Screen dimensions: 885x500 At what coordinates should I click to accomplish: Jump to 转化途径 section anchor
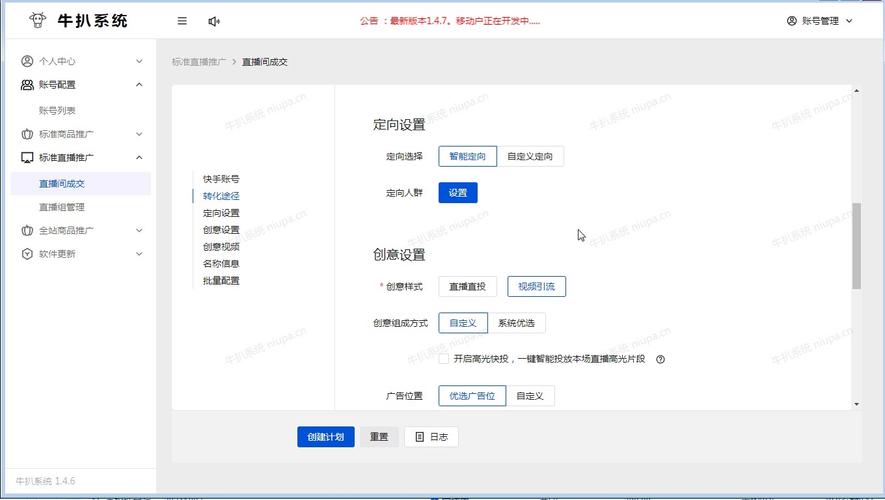pos(221,196)
